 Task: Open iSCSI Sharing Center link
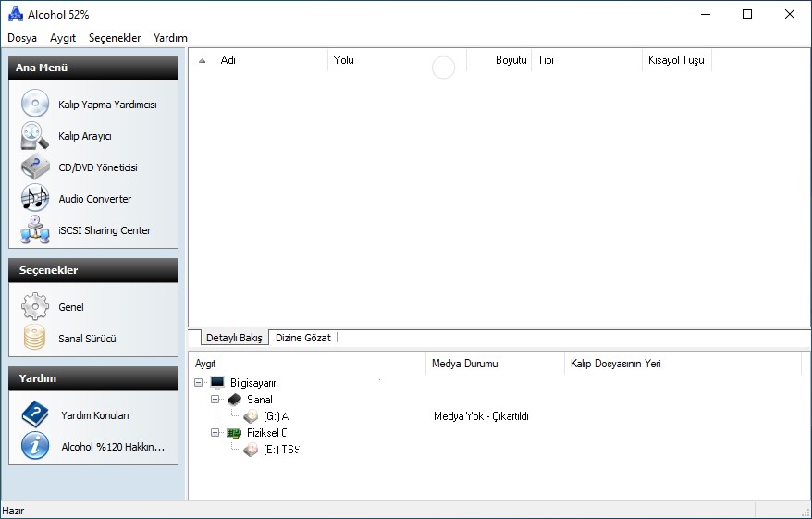[105, 230]
